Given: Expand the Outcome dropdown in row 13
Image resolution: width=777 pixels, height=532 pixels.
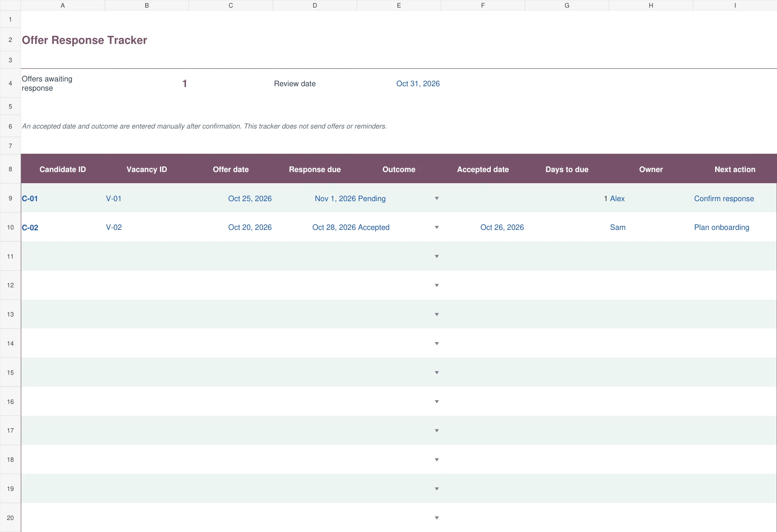Looking at the screenshot, I should 437,314.
